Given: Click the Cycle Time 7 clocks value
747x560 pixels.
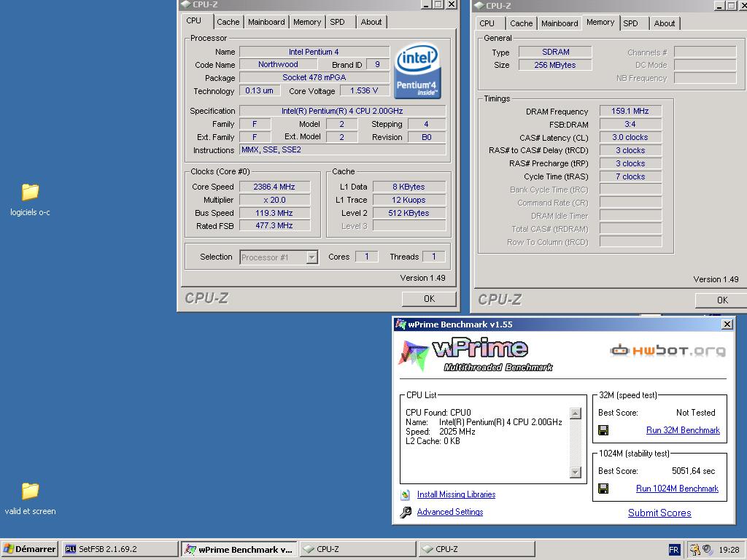Looking at the screenshot, I should [x=630, y=176].
